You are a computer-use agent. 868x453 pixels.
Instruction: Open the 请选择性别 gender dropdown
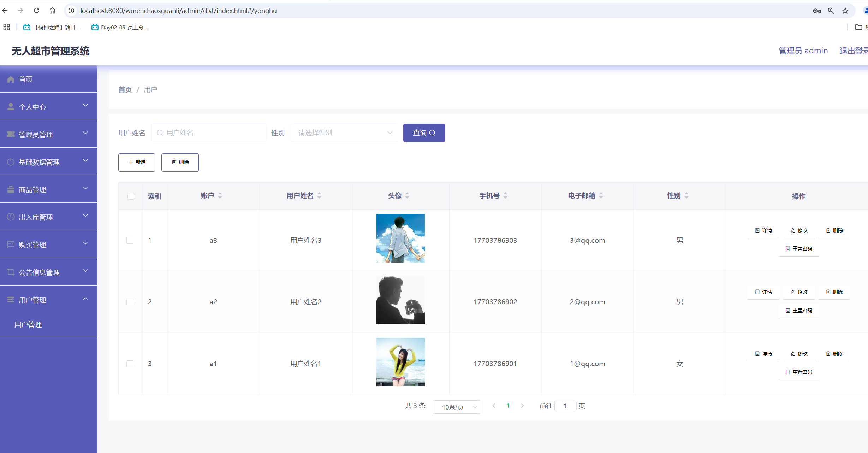(x=344, y=133)
